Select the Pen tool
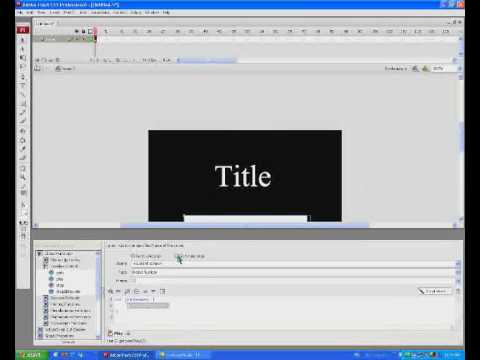The height and width of the screenshot is (360, 480). tap(23, 77)
